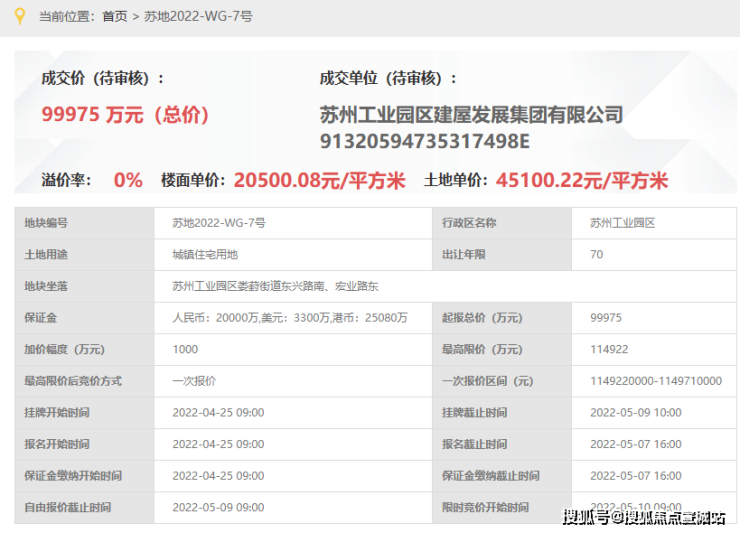Click the 土地用途 value 城镇住宅用地
This screenshot has height=533, width=740.
click(205, 254)
